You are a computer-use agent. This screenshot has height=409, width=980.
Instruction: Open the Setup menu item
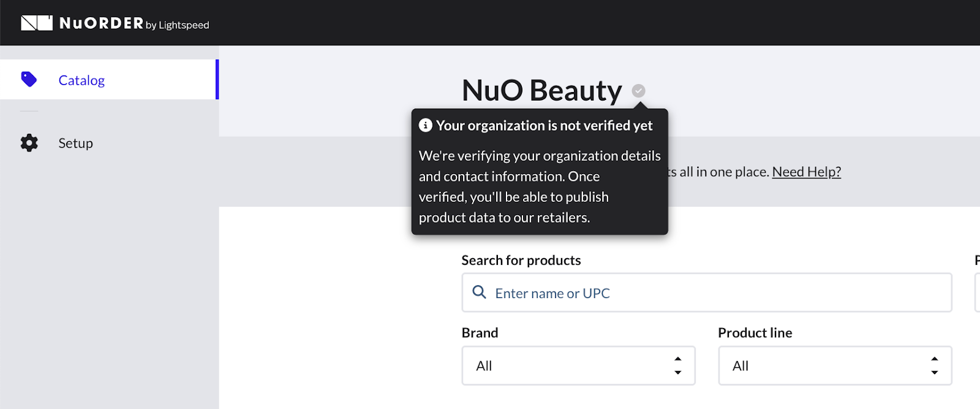(x=75, y=143)
